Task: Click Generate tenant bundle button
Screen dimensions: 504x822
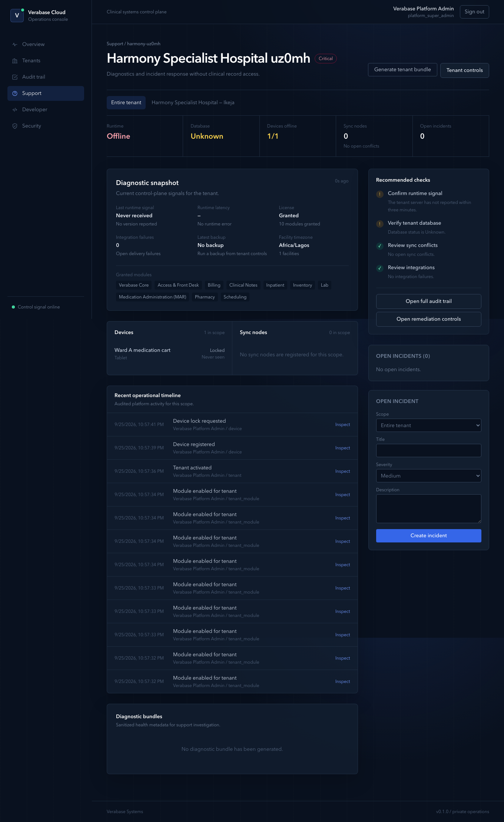Action: click(x=402, y=70)
